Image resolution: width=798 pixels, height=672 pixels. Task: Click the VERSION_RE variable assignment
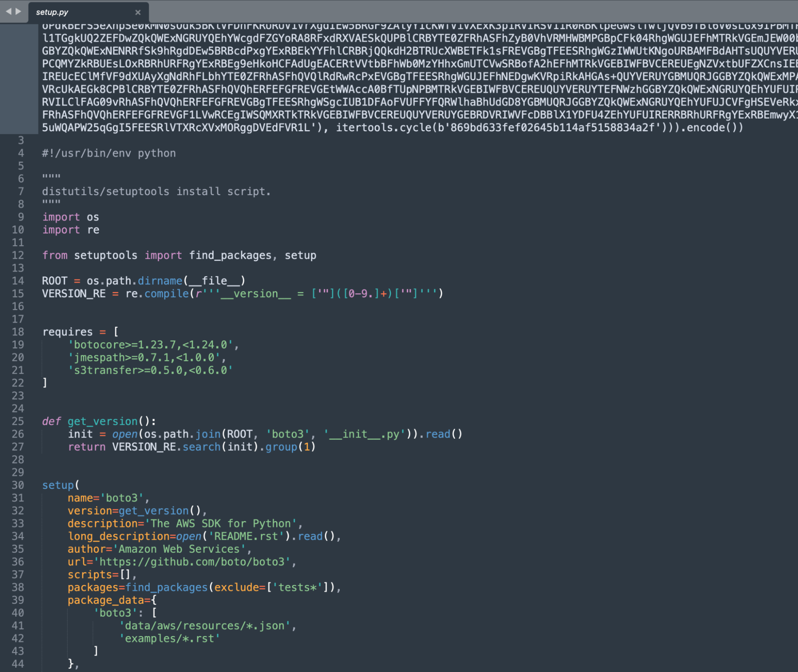(74, 293)
